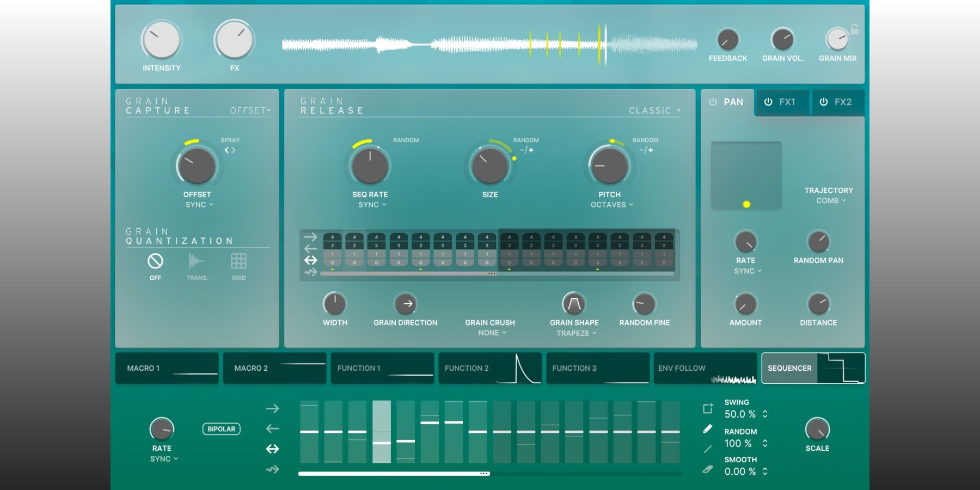
Task: Open the CLASSIC grain release mode dropdown
Action: 653,110
